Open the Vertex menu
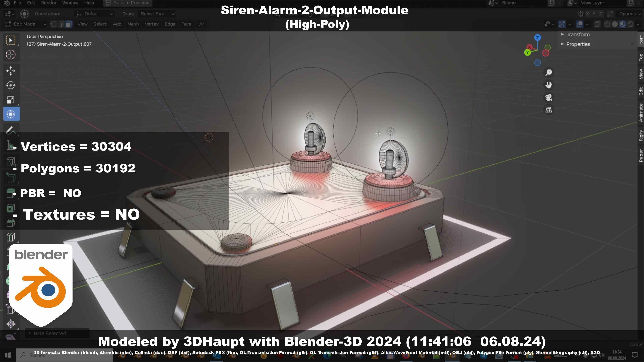 pyautogui.click(x=152, y=24)
